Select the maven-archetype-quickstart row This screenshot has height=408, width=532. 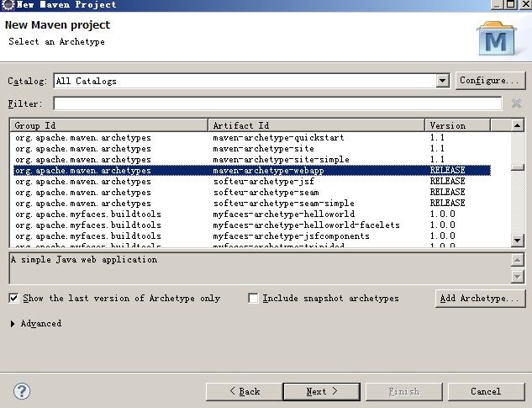(252, 138)
